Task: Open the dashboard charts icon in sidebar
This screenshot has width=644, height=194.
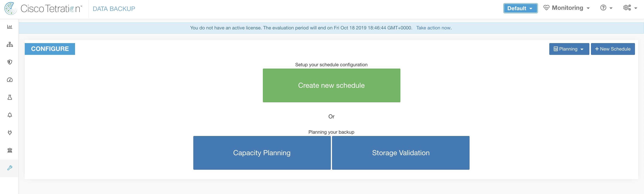Action: [10, 27]
